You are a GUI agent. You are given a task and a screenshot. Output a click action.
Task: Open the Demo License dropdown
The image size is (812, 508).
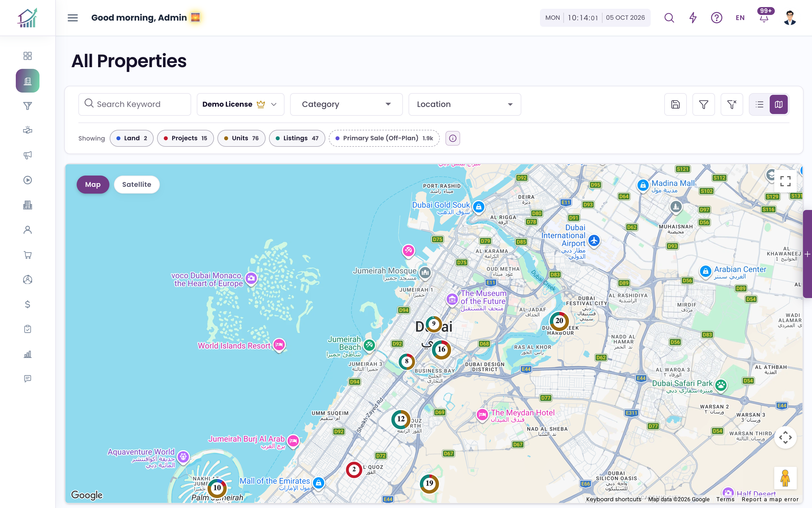[240, 104]
